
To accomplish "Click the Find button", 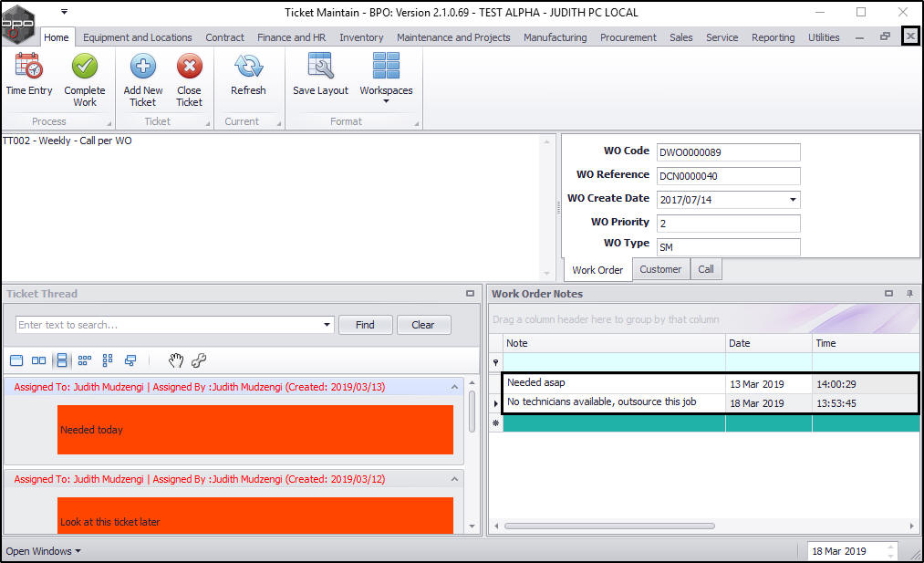I will (366, 325).
